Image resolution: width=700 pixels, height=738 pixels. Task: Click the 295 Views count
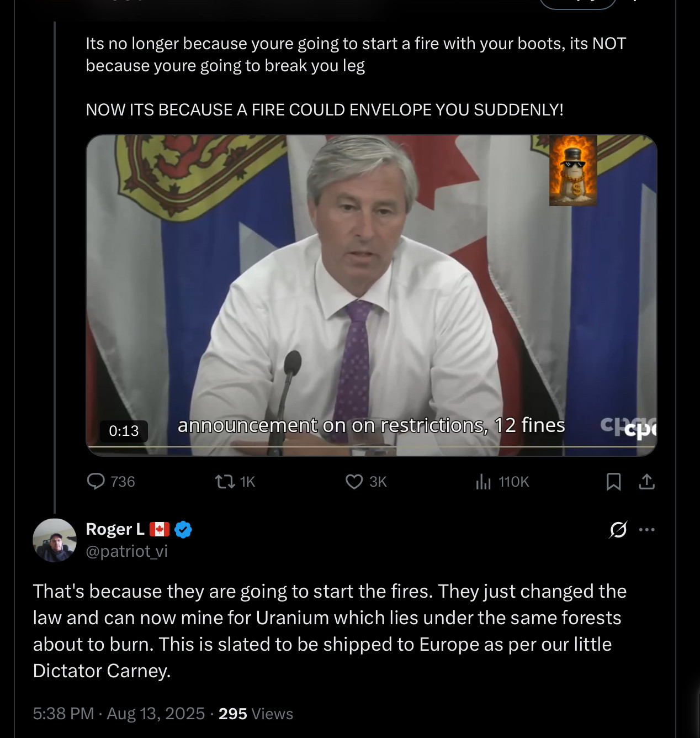click(x=256, y=714)
